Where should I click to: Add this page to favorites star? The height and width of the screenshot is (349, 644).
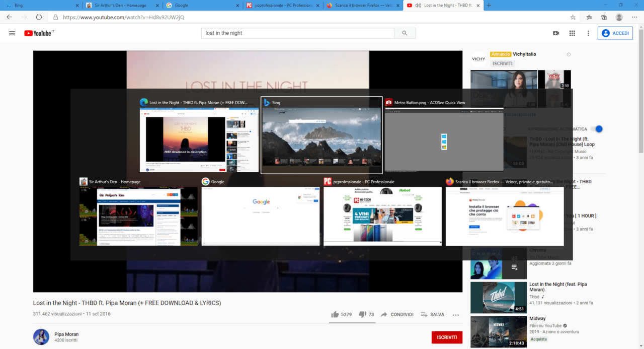coord(573,17)
